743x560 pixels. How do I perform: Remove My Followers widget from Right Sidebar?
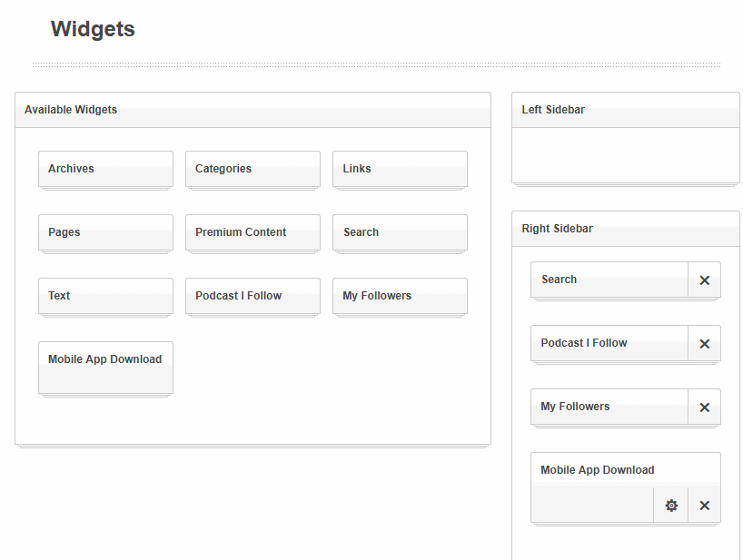click(x=704, y=408)
